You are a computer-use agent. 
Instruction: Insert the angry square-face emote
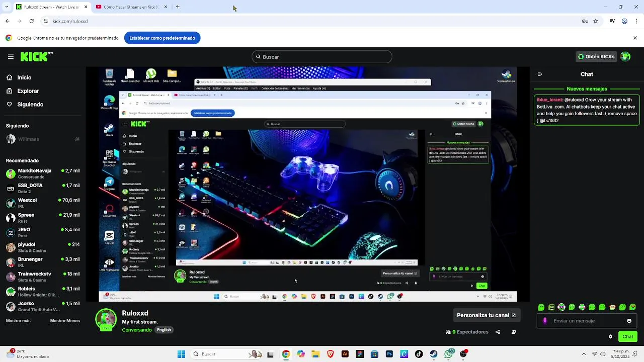pyautogui.click(x=551, y=307)
